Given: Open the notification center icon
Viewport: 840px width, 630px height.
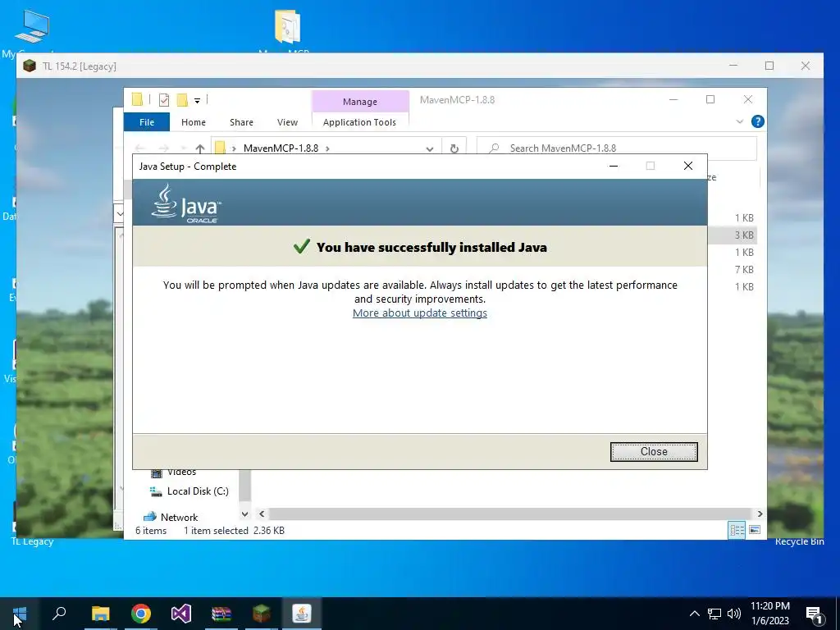Looking at the screenshot, I should pos(815,614).
